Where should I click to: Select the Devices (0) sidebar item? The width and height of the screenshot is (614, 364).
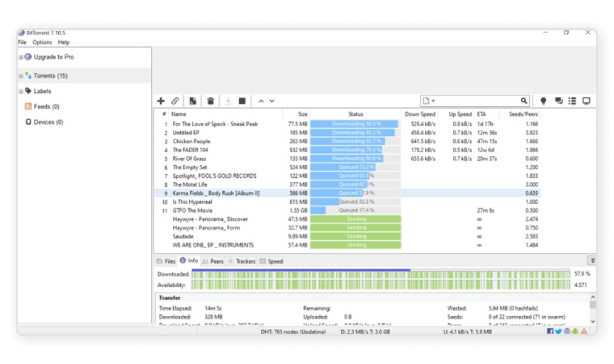click(x=48, y=122)
